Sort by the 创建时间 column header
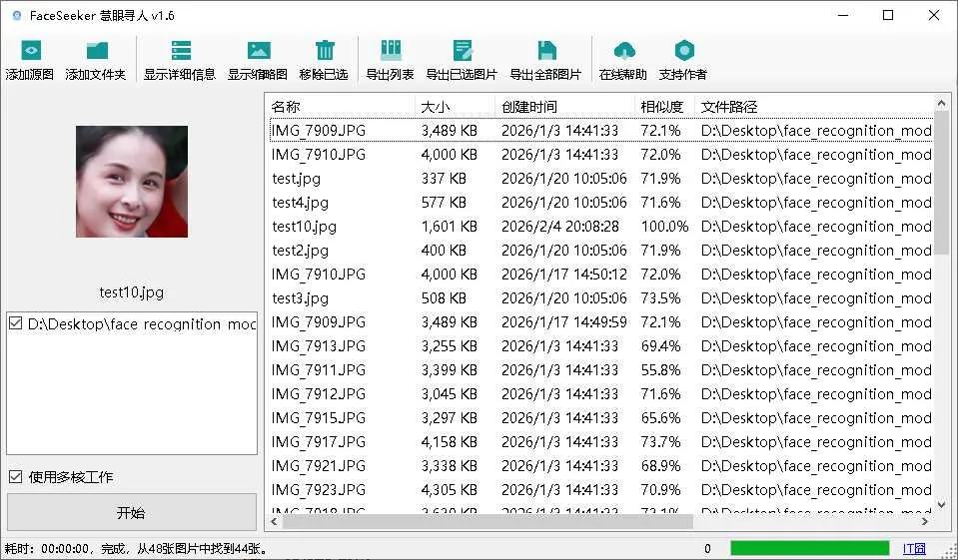The width and height of the screenshot is (958, 560). 529,107
